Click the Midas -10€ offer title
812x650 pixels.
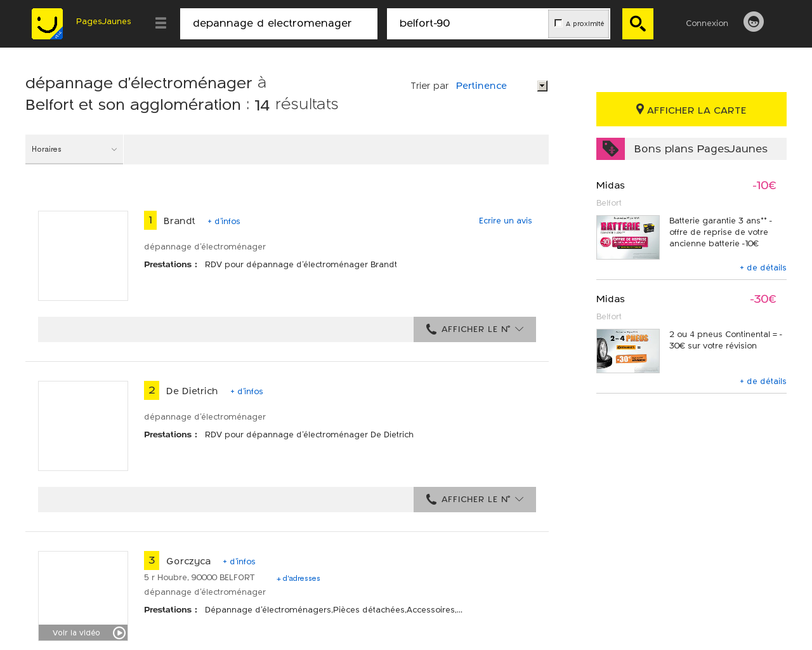pyautogui.click(x=610, y=185)
